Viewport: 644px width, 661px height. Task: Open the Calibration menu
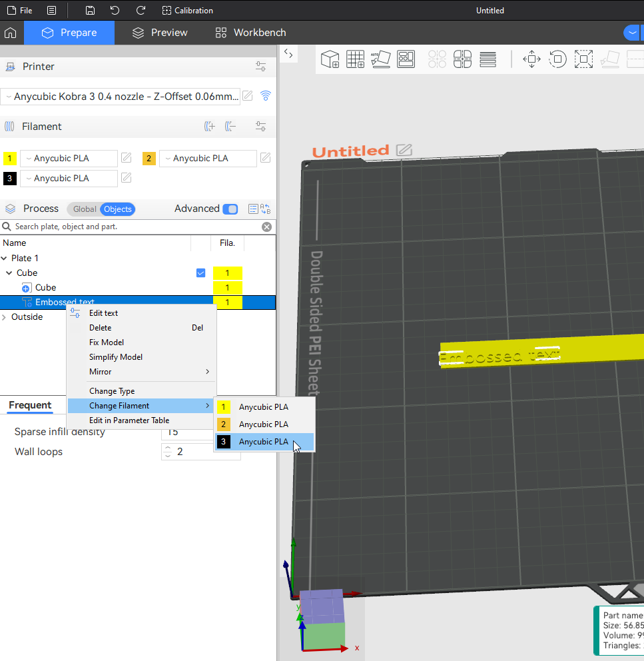click(188, 11)
